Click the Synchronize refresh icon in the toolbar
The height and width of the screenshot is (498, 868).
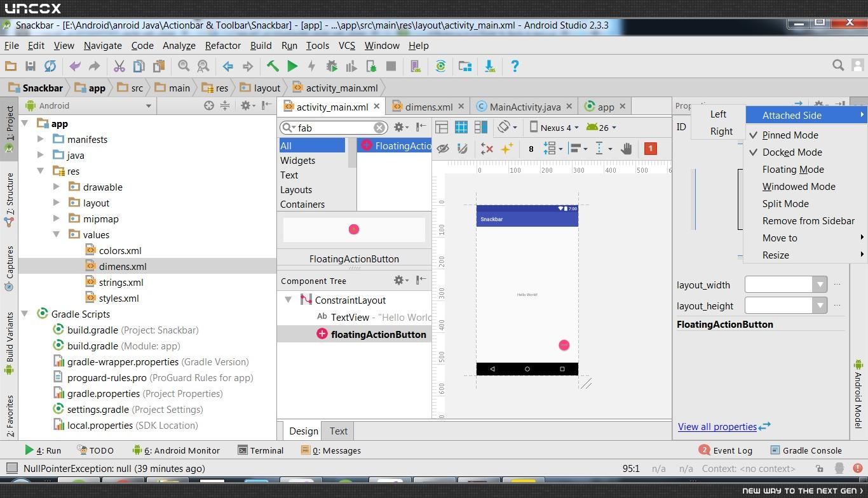(50, 66)
